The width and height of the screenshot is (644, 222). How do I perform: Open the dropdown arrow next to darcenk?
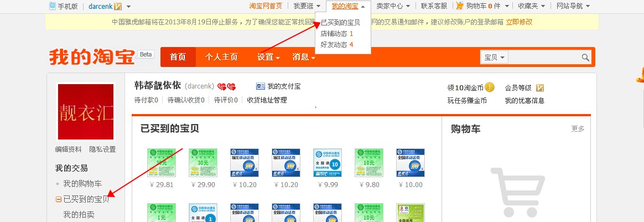(128, 7)
